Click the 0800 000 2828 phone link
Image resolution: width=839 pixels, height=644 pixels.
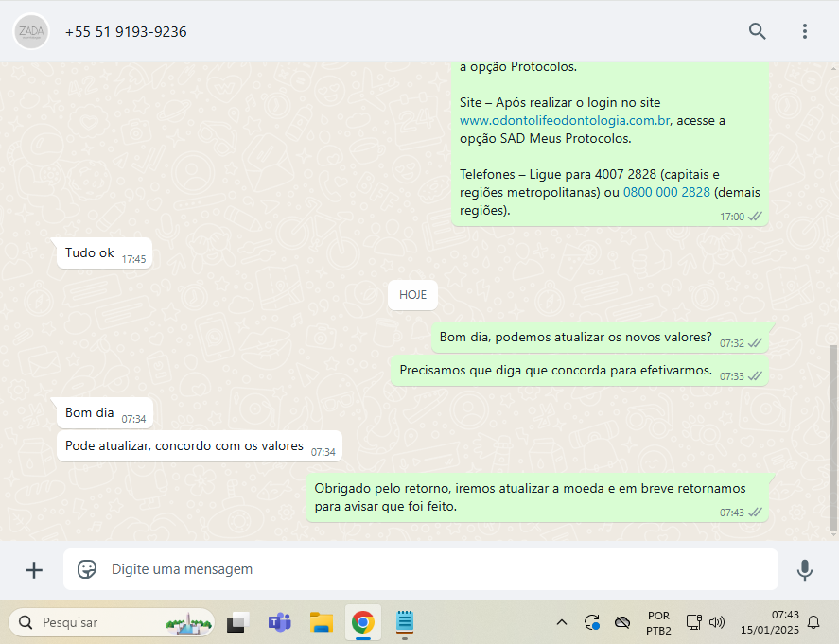click(x=666, y=193)
